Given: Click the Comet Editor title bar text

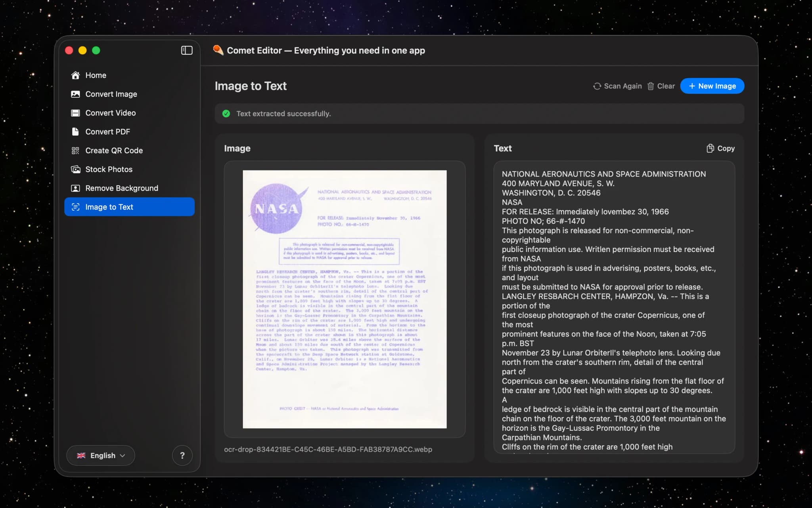Looking at the screenshot, I should (x=325, y=50).
